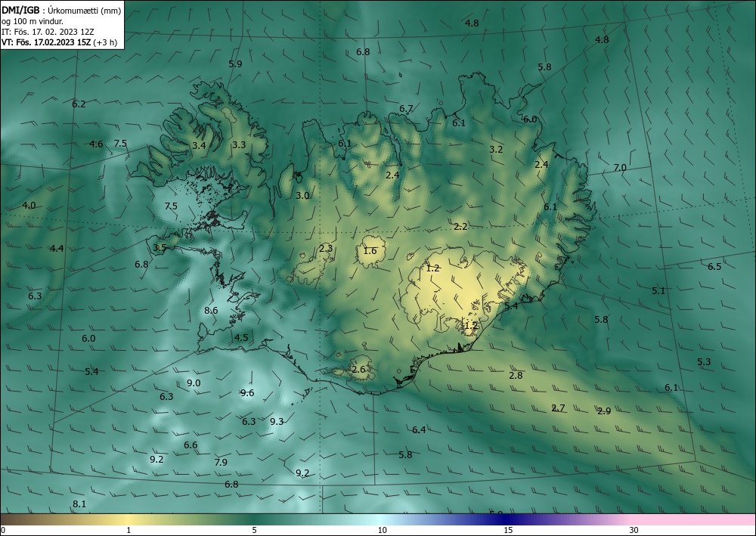Viewport: 756px width, 536px height.
Task: Click the map value 3.2
Action: pos(496,150)
